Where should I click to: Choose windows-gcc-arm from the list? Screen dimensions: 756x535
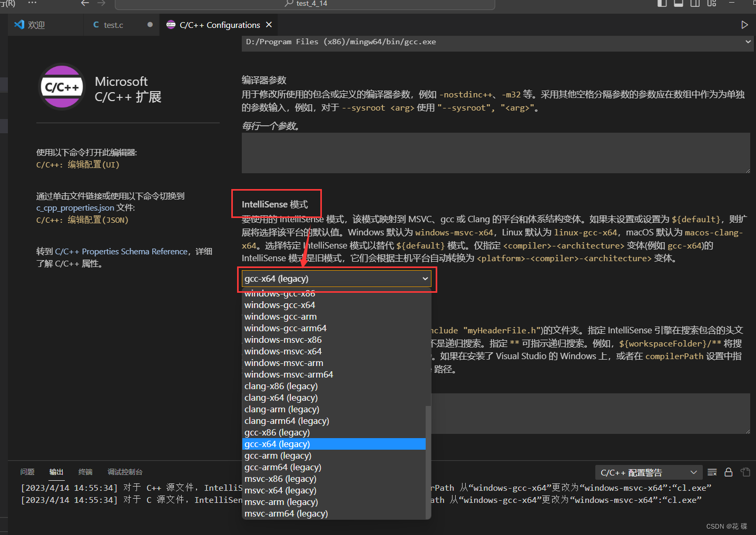[333, 316]
